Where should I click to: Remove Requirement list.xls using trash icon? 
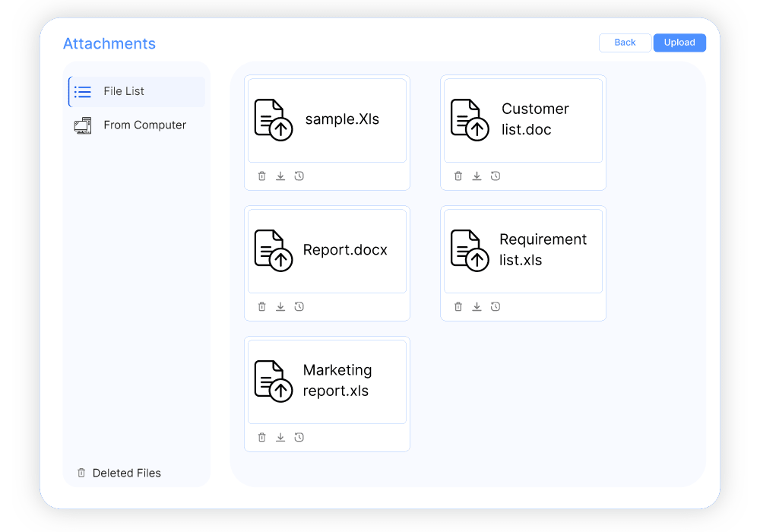coord(458,307)
